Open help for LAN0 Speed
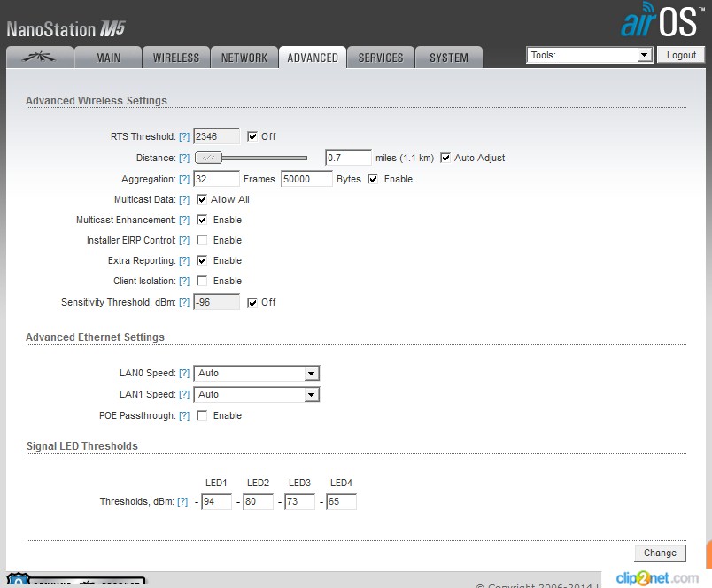Screen dimensions: 712x588 pos(184,373)
